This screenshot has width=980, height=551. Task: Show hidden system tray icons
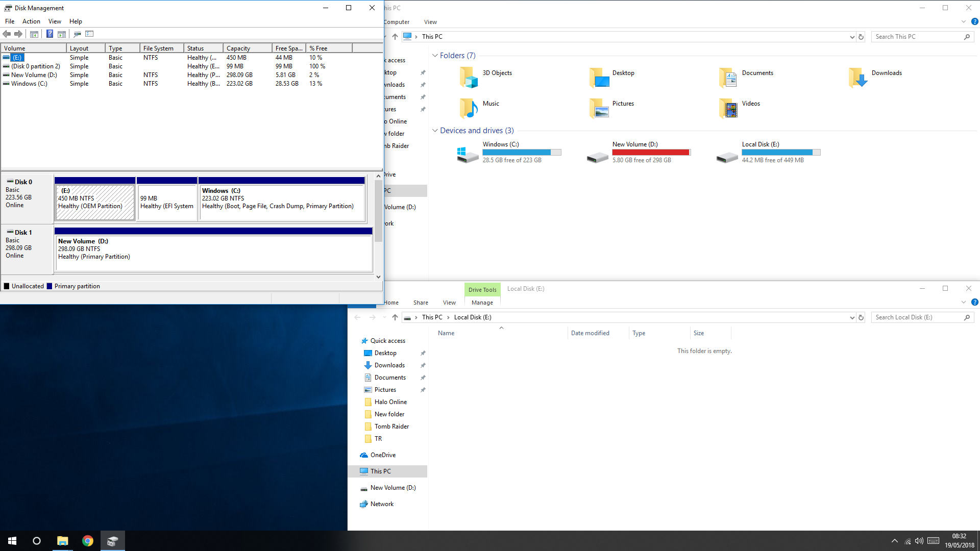coord(894,541)
